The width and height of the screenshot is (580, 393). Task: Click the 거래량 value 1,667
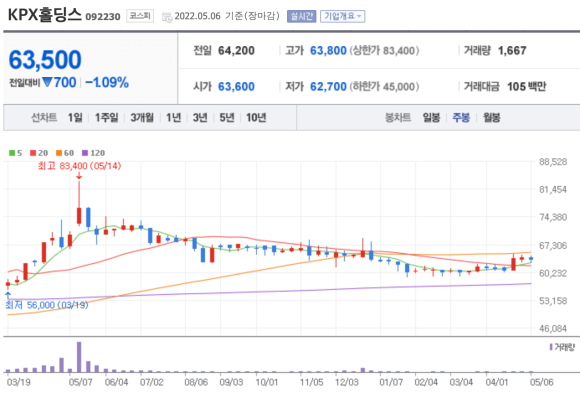512,50
